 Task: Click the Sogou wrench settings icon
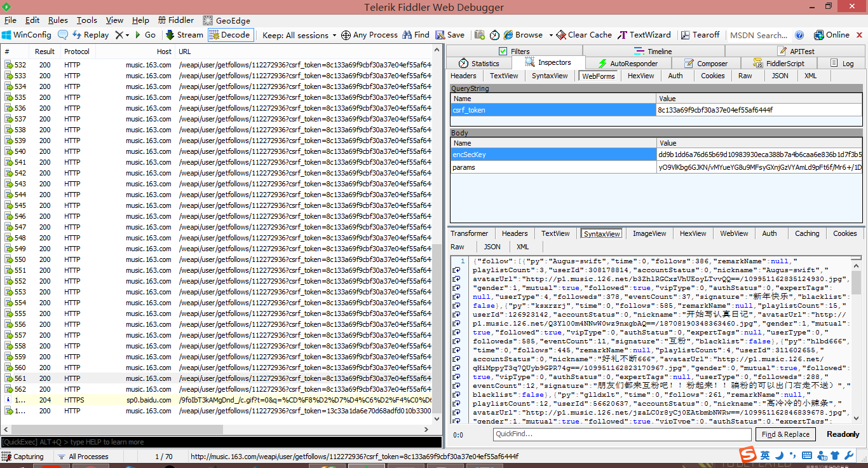[849, 455]
